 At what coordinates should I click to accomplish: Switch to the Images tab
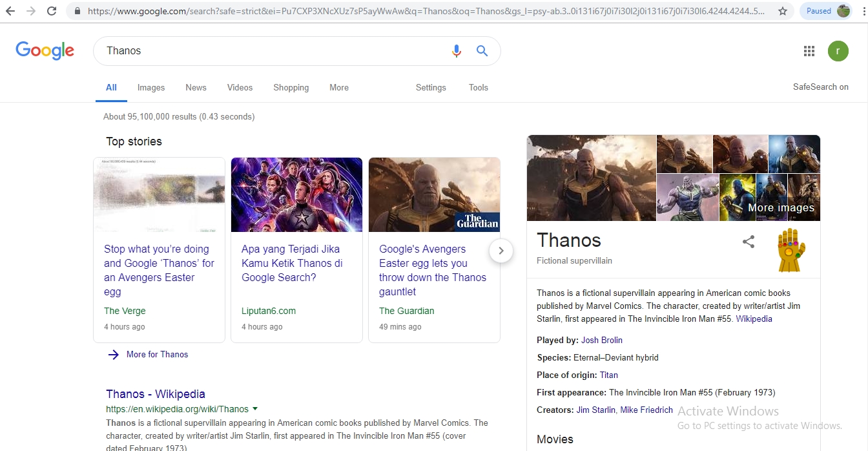click(151, 87)
